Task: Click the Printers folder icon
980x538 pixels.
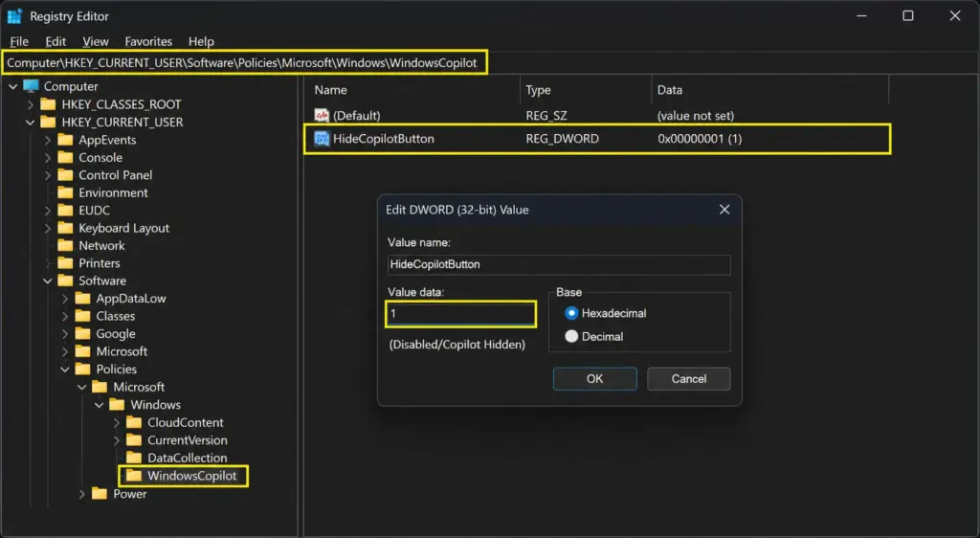Action: [66, 262]
